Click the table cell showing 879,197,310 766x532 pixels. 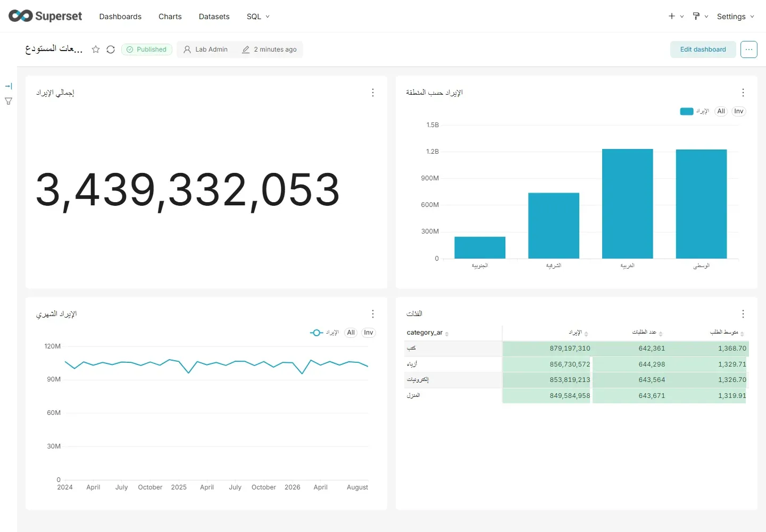pyautogui.click(x=547, y=348)
